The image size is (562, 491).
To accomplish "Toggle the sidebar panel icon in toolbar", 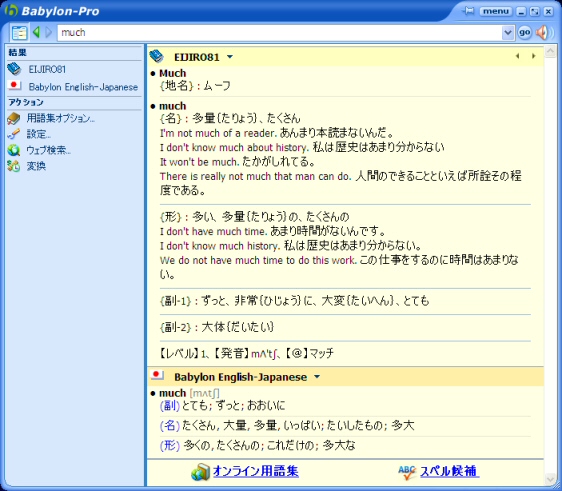I will (x=19, y=33).
